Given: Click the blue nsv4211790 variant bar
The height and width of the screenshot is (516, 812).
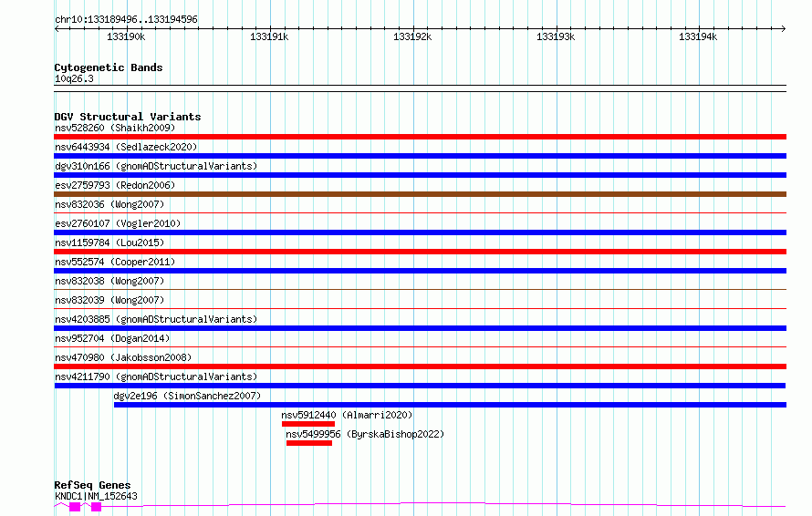Looking at the screenshot, I should tap(420, 386).
